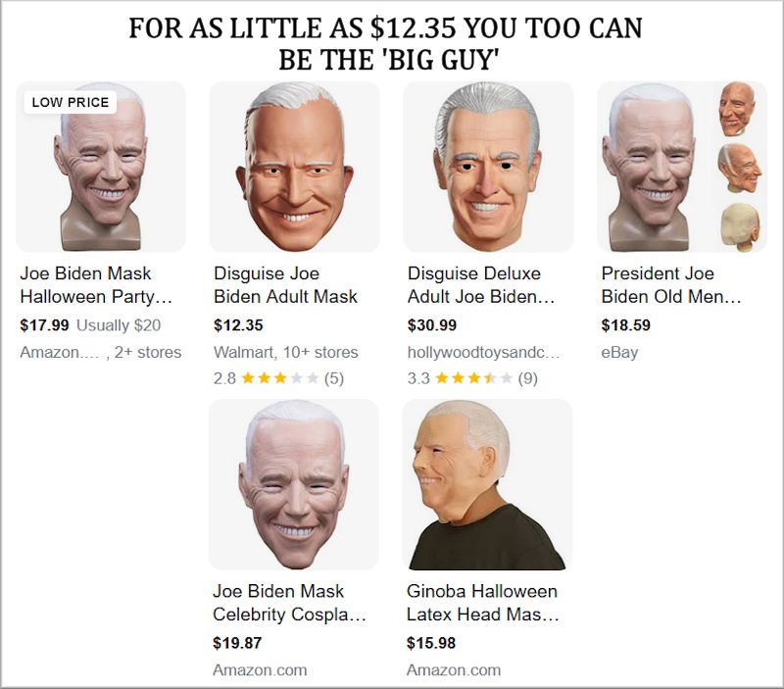Click the $12.35 price of Disguise mask
Image resolution: width=784 pixels, height=689 pixels.
click(238, 325)
